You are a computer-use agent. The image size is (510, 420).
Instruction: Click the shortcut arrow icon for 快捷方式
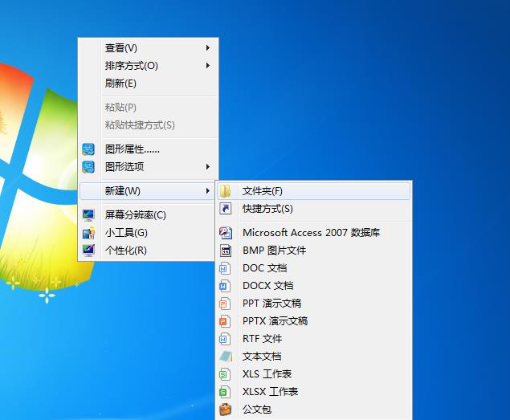click(225, 209)
